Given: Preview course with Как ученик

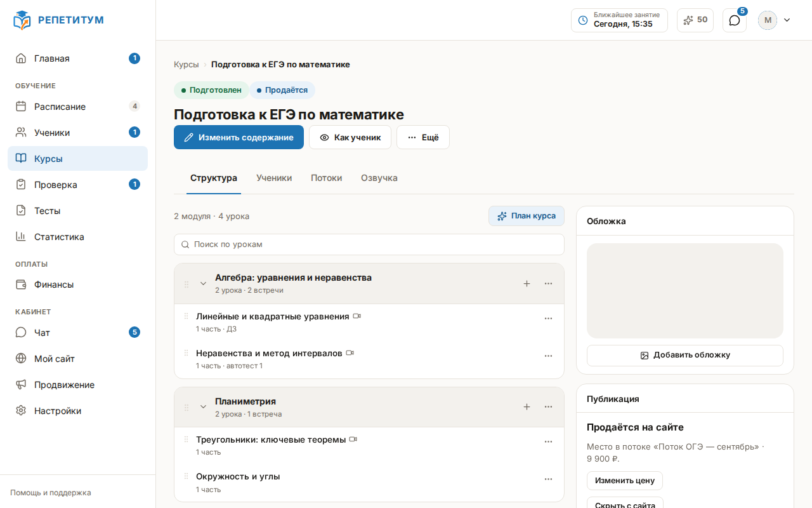Looking at the screenshot, I should pyautogui.click(x=350, y=137).
